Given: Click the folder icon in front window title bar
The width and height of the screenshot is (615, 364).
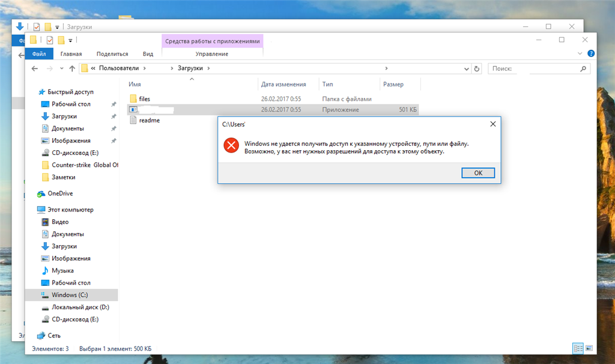Looking at the screenshot, I should pyautogui.click(x=34, y=40).
